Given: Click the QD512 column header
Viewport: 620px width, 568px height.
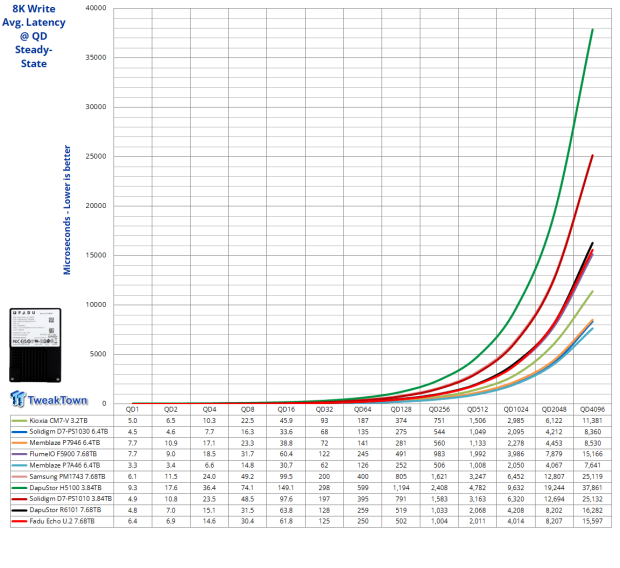Looking at the screenshot, I should click(x=478, y=409).
